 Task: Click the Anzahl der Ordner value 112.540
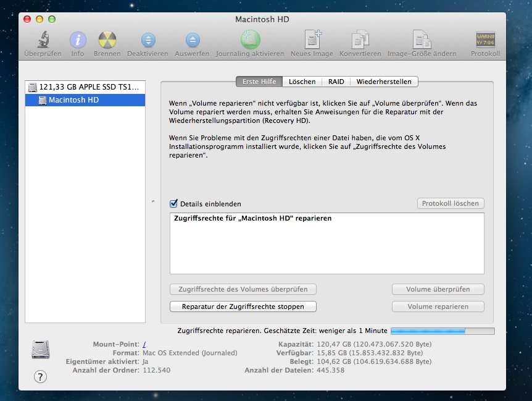[x=157, y=370]
